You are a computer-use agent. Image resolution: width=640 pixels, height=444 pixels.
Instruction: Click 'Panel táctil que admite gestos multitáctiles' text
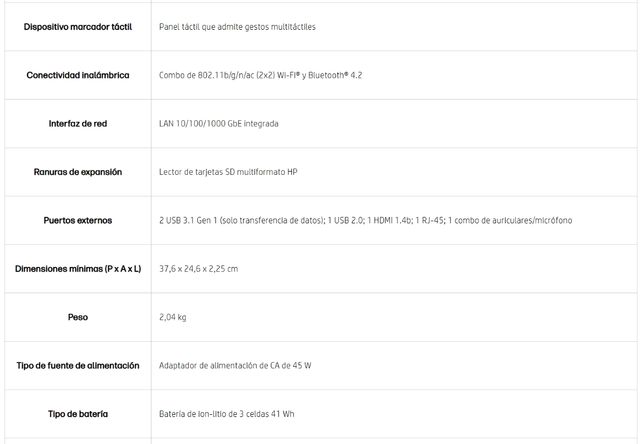click(x=237, y=27)
